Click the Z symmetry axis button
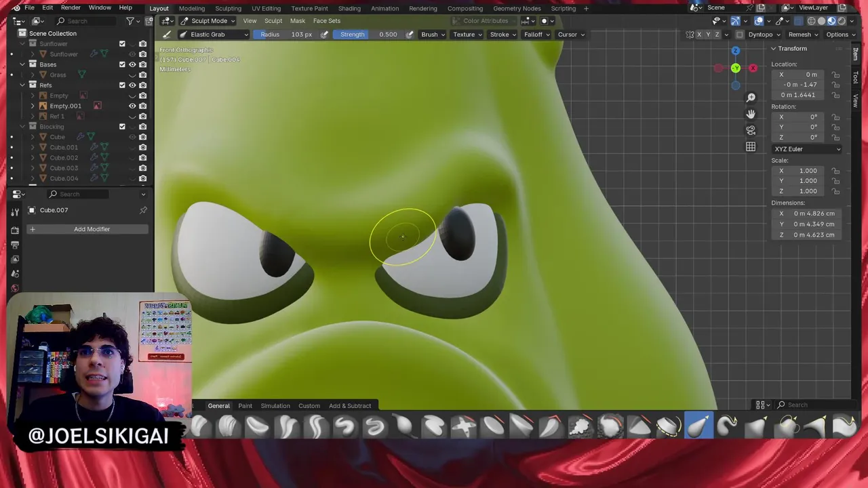The width and height of the screenshot is (868, 488). click(717, 35)
